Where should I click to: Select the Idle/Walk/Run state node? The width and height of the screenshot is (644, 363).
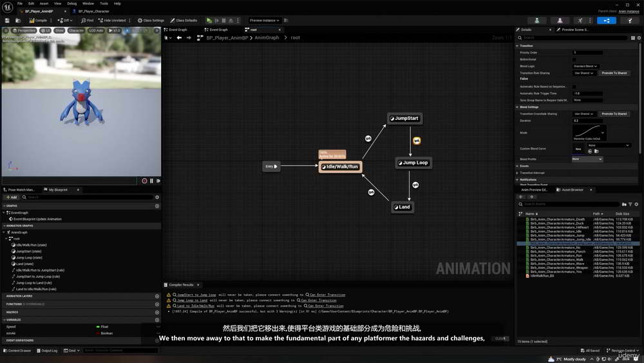(341, 166)
